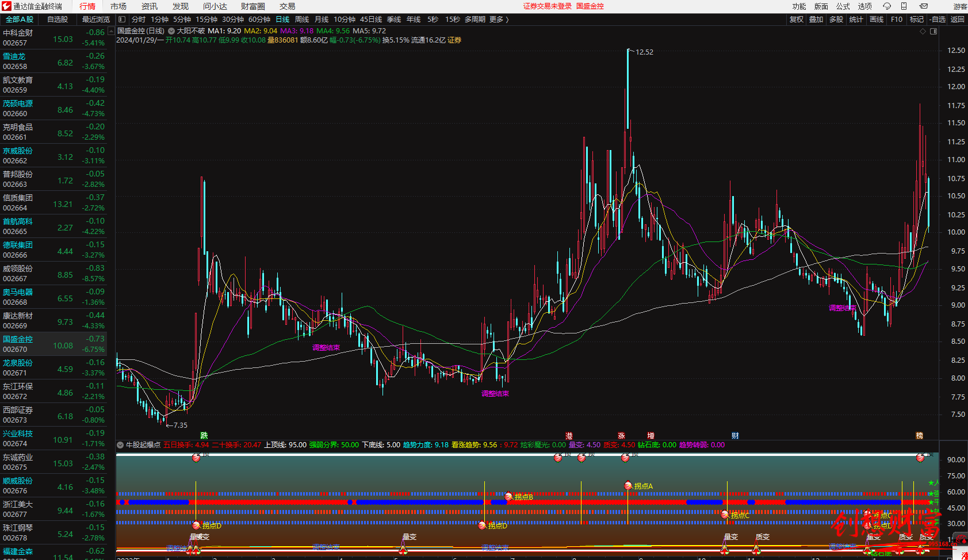Click the 财 event marker below the chart
968x560 pixels.
pyautogui.click(x=735, y=436)
